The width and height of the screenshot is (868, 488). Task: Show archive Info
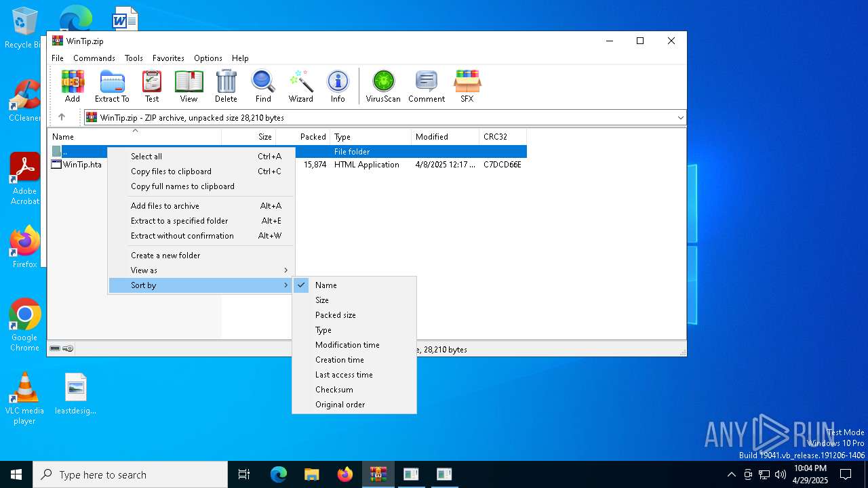[x=338, y=86]
